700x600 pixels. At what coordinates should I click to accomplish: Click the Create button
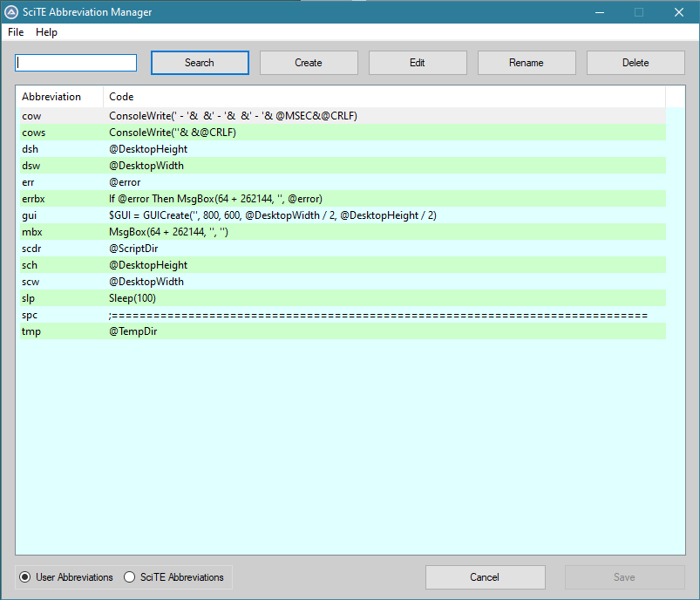point(309,63)
